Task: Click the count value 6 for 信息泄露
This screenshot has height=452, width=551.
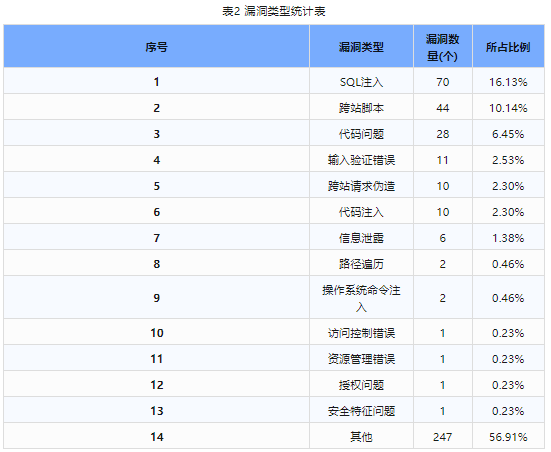Action: point(443,238)
